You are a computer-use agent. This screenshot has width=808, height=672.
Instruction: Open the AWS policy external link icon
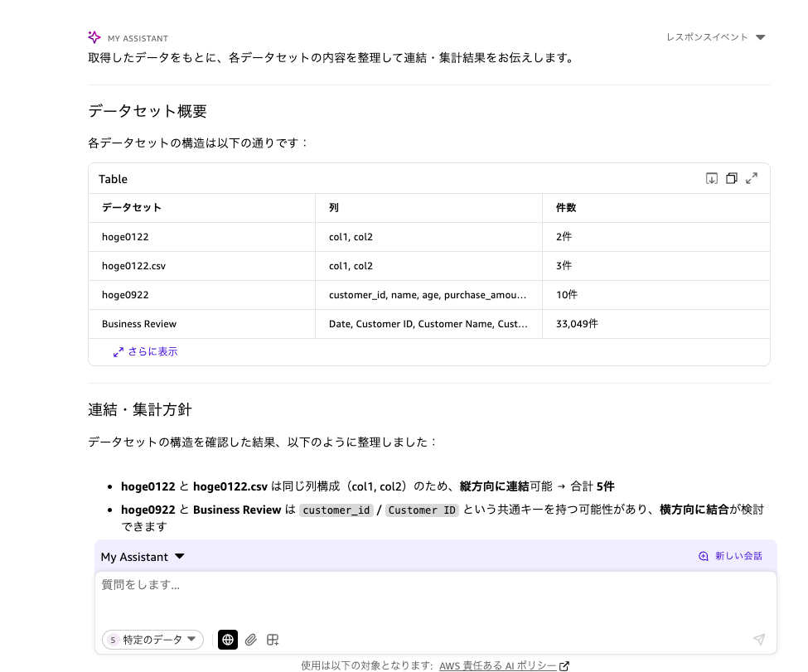(564, 666)
